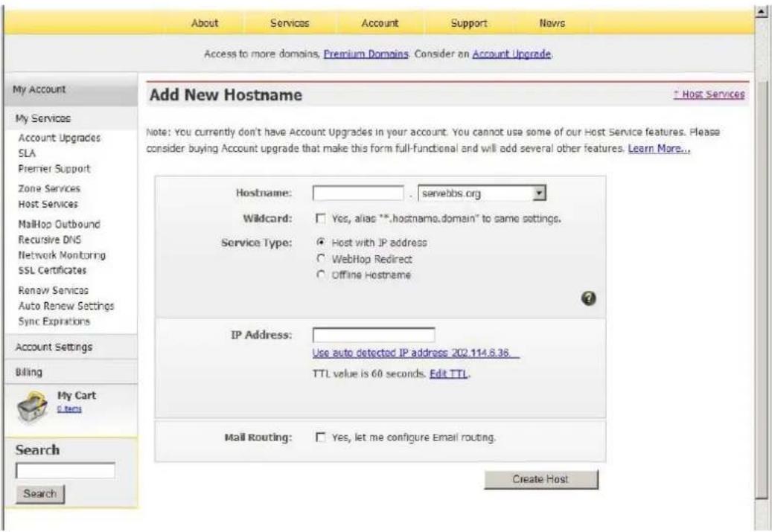Expand the Billing sidebar section
The width and height of the screenshot is (772, 532).
pyautogui.click(x=71, y=372)
